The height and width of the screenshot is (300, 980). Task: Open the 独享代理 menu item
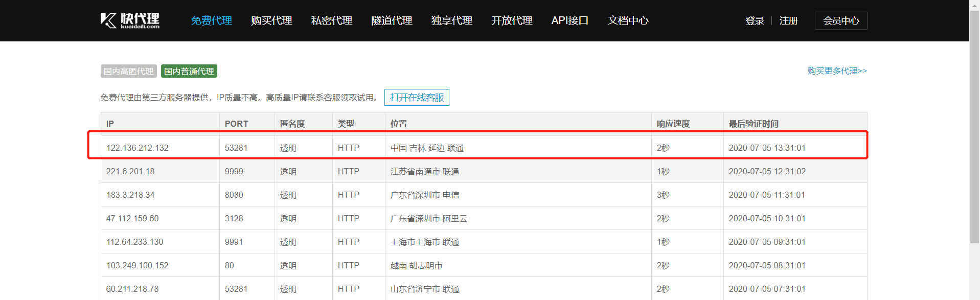pyautogui.click(x=452, y=20)
